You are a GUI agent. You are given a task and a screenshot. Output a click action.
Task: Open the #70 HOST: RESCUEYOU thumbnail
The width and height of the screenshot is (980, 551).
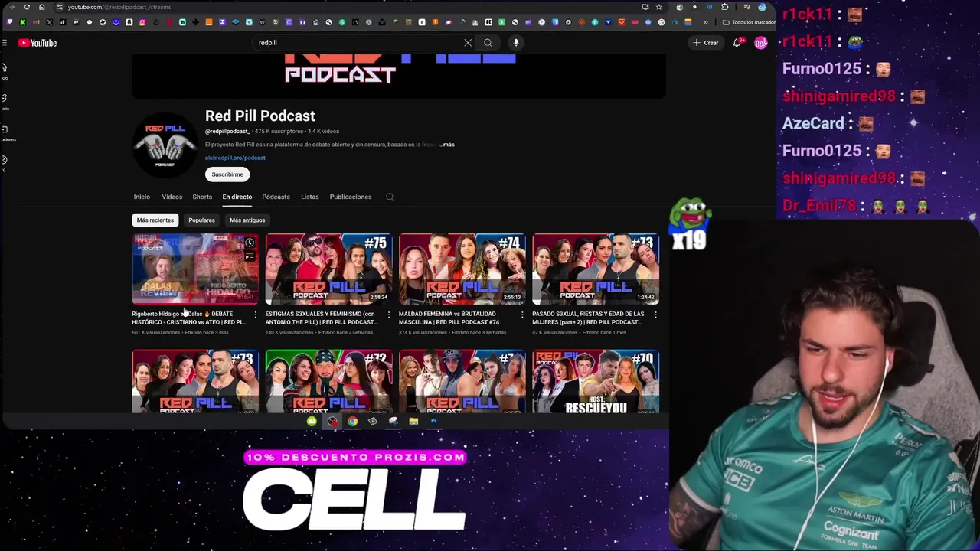(x=596, y=382)
